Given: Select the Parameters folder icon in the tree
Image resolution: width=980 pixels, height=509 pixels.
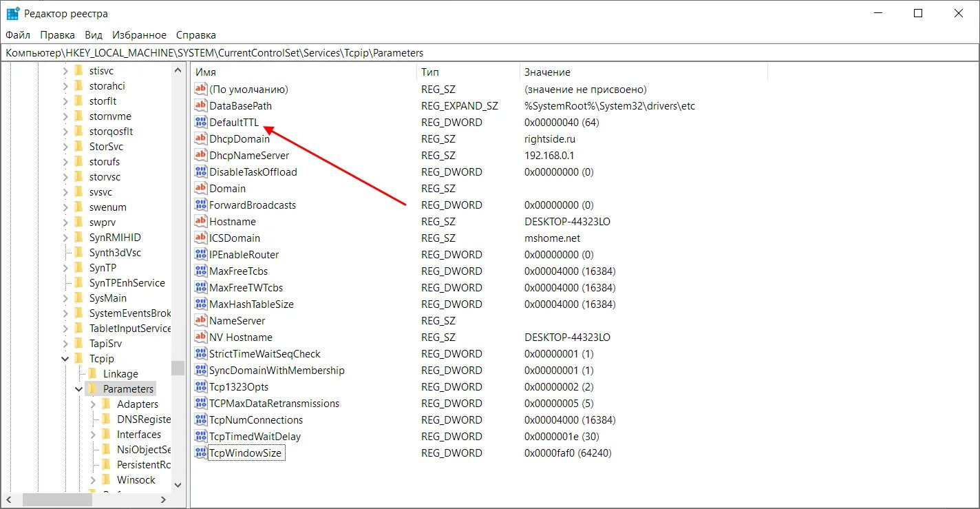Looking at the screenshot, I should [92, 389].
